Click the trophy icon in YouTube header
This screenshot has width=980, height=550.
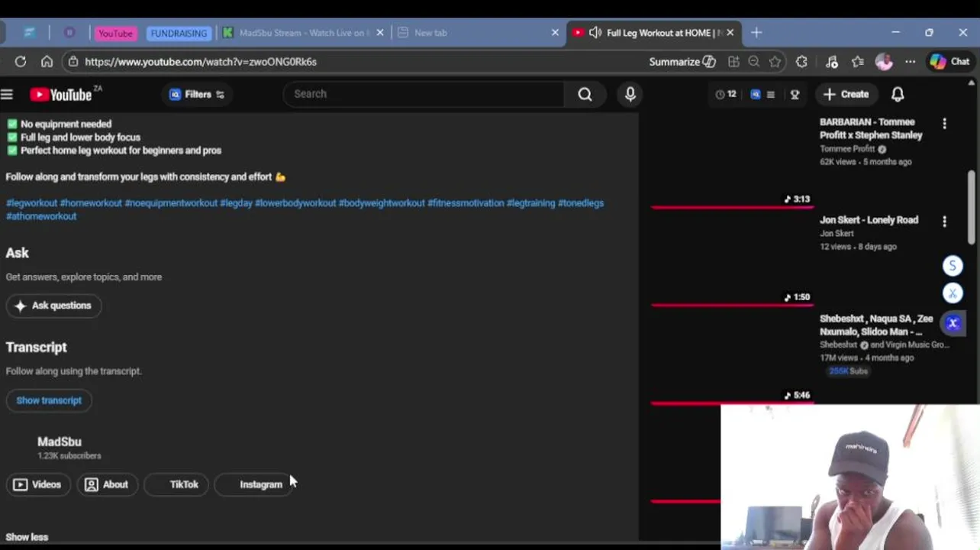tap(795, 94)
